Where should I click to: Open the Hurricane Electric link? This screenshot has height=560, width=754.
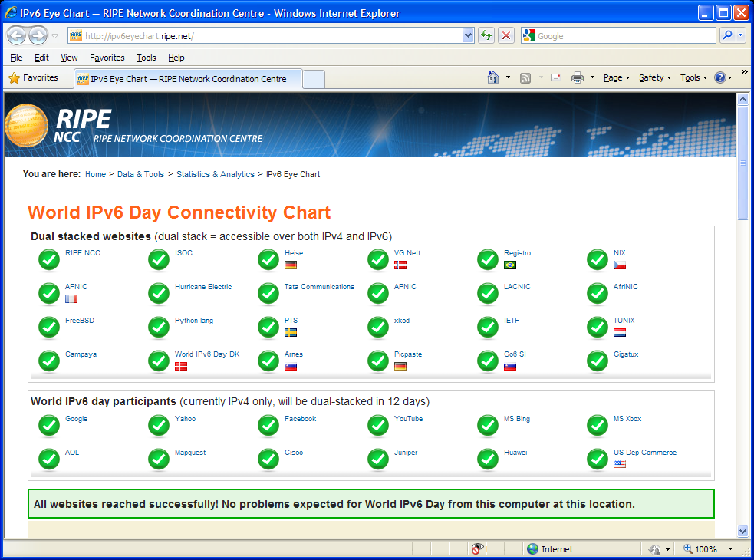pyautogui.click(x=203, y=287)
